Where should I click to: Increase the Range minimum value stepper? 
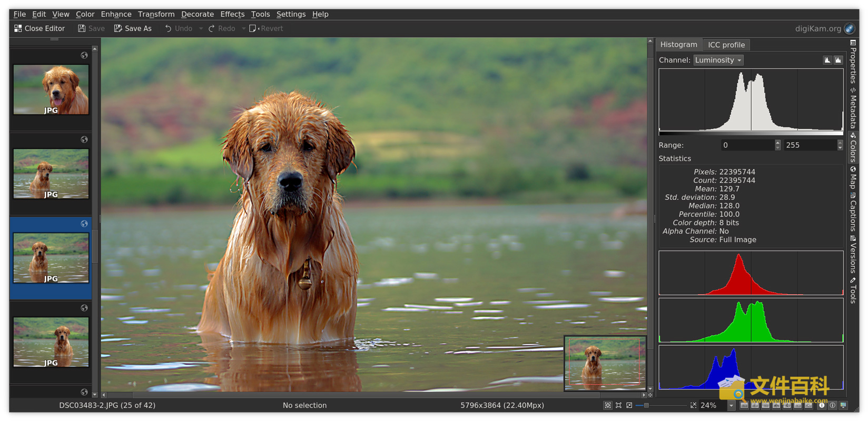(x=777, y=142)
